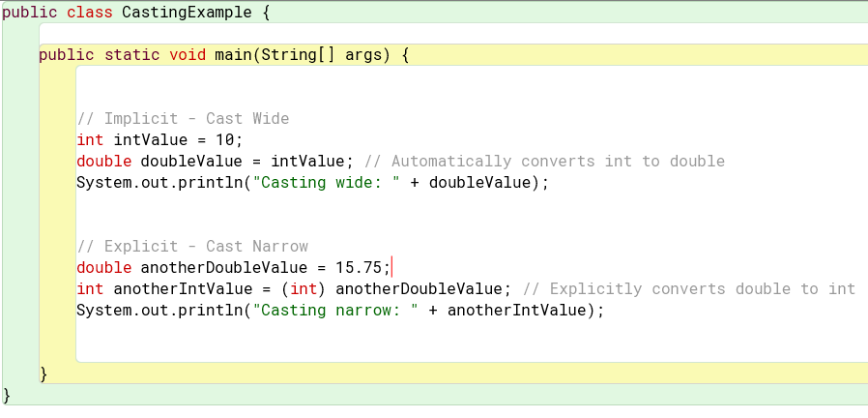The image size is (868, 418).
Task: Click the closing brace of main method
Action: click(x=43, y=373)
